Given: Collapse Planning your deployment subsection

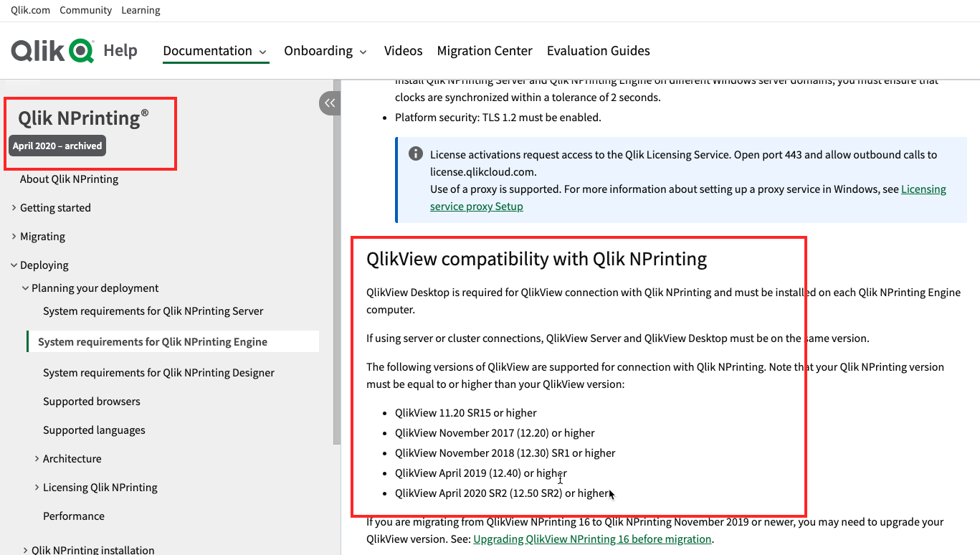Looking at the screenshot, I should pyautogui.click(x=25, y=288).
